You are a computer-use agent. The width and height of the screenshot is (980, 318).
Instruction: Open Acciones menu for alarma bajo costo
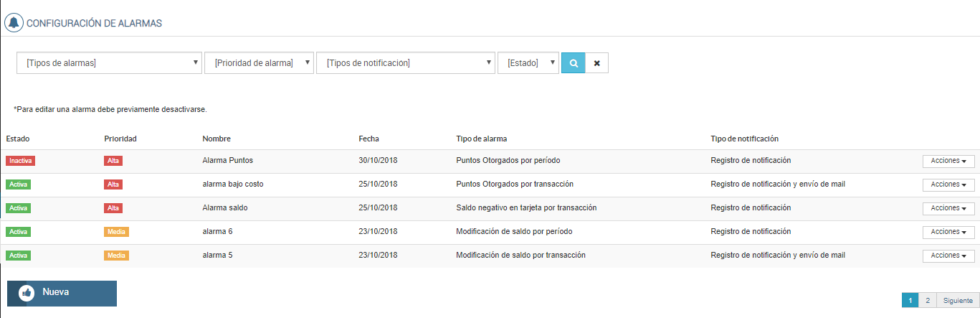click(x=948, y=184)
